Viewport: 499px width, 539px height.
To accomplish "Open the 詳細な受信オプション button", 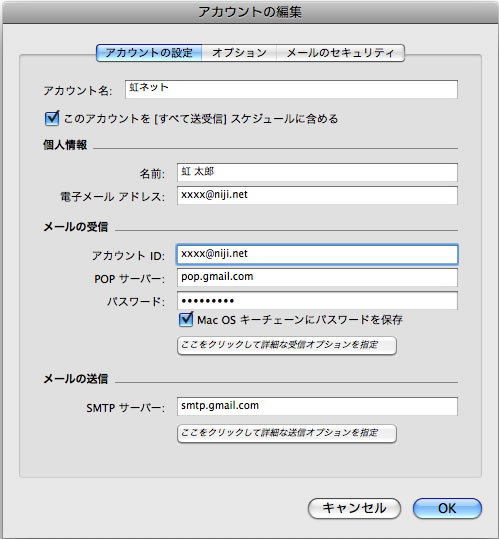I will (x=287, y=345).
